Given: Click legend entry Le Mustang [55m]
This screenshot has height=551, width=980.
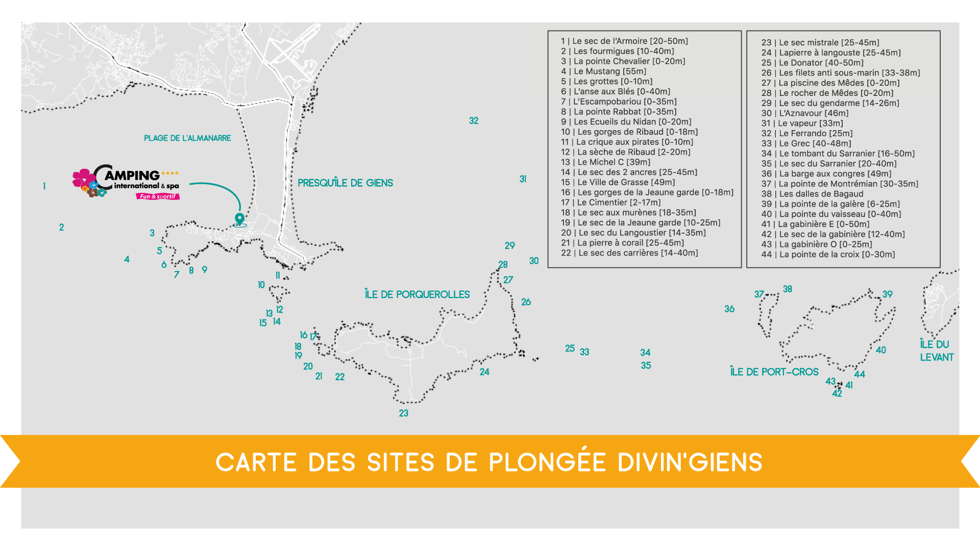Looking at the screenshot, I should [603, 71].
